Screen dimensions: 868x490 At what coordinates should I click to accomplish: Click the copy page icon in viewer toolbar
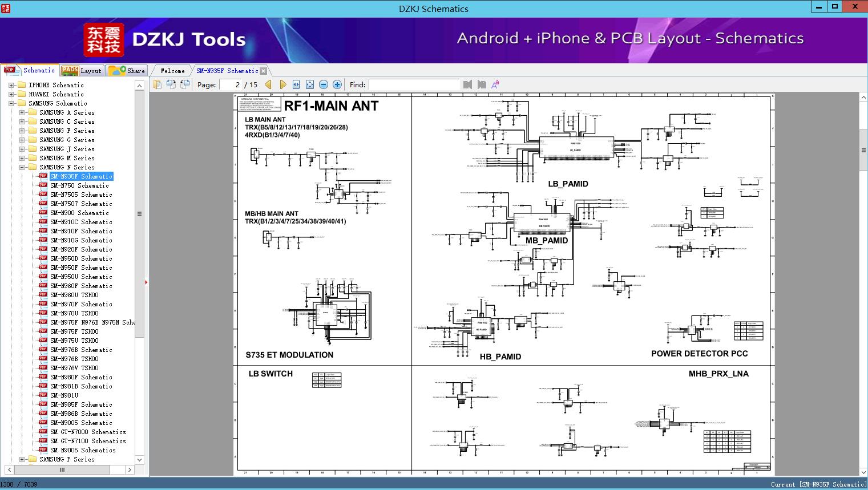pos(157,84)
